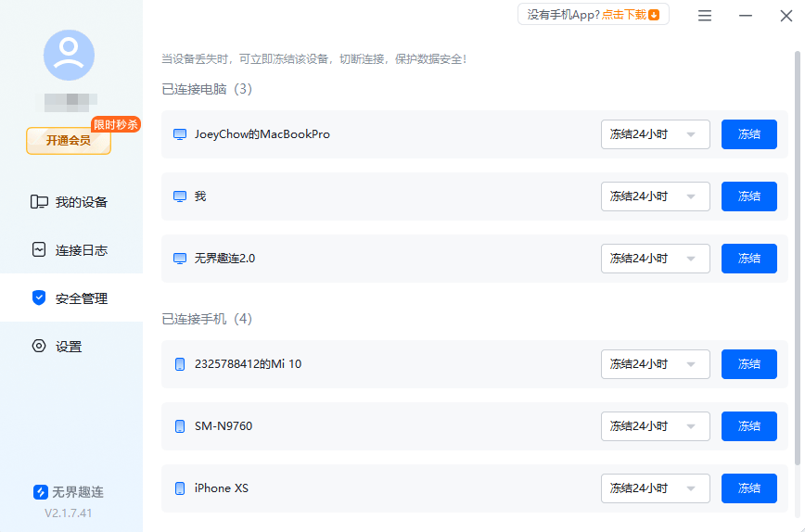Switch to 连接日志 in the sidebar
Image resolution: width=805 pixels, height=532 pixels.
[70, 250]
